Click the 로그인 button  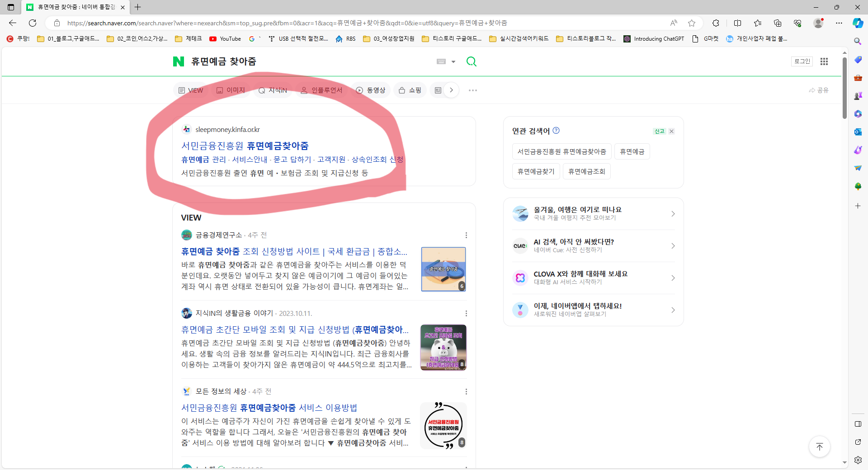pos(802,61)
